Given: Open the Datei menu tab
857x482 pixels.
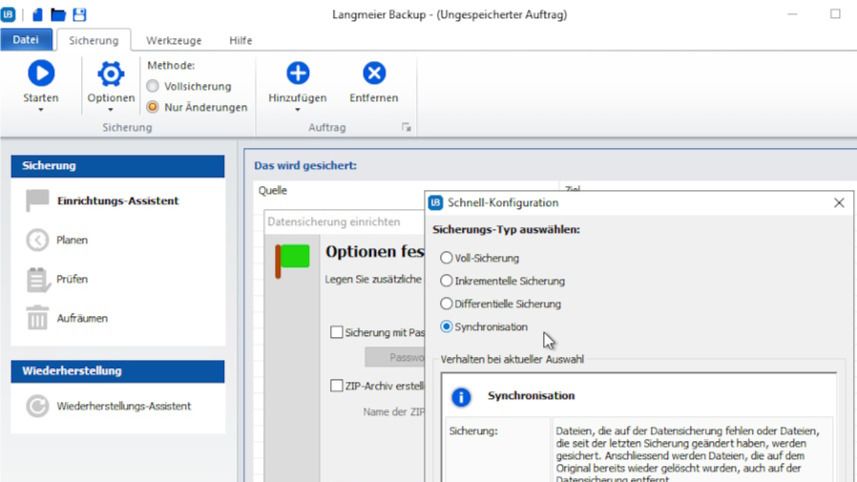Looking at the screenshot, I should click(26, 40).
